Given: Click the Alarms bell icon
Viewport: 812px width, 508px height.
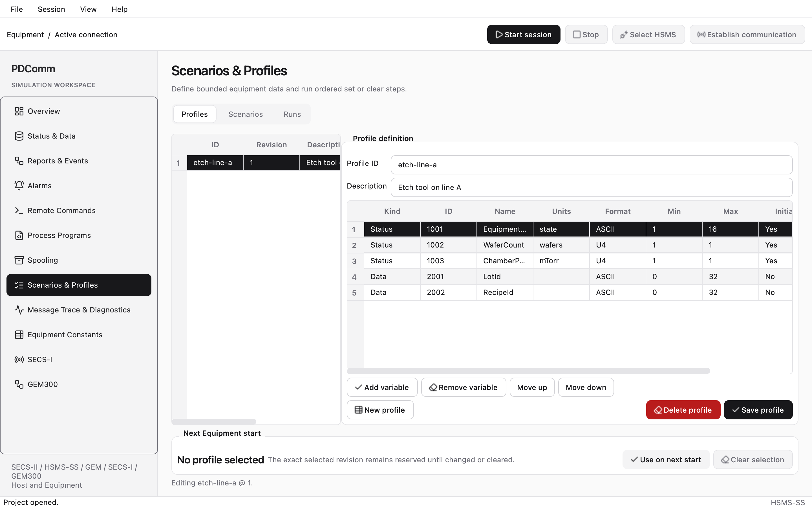Looking at the screenshot, I should point(19,186).
